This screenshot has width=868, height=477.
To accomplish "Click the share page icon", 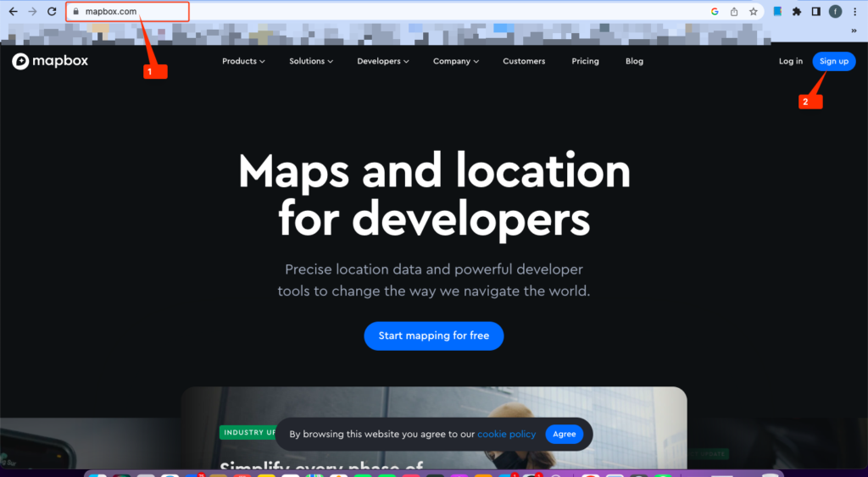I will [x=734, y=12].
